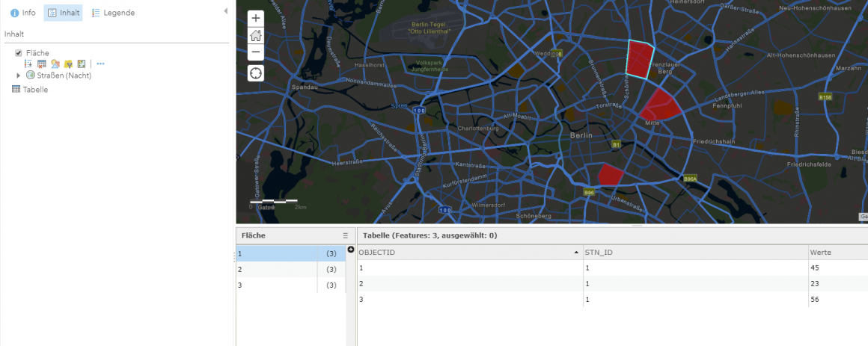Zoom in on the map
The image size is (868, 346).
point(256,18)
